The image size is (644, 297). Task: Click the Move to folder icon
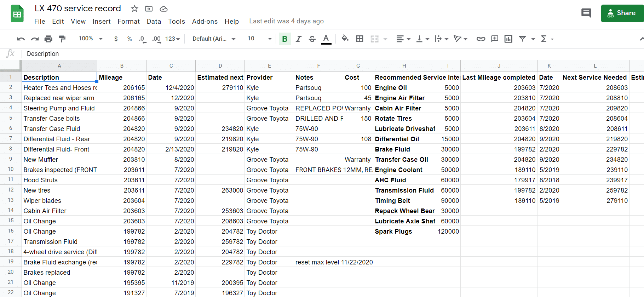[x=149, y=8]
